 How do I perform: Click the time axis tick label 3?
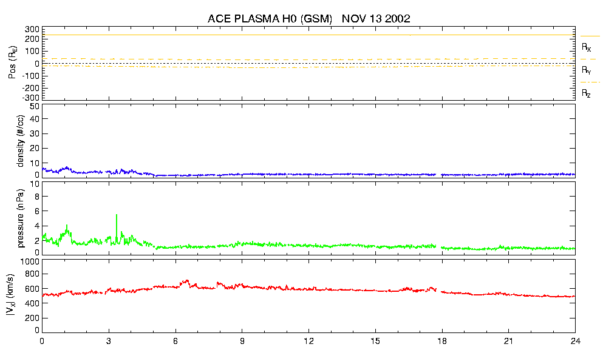click(109, 341)
